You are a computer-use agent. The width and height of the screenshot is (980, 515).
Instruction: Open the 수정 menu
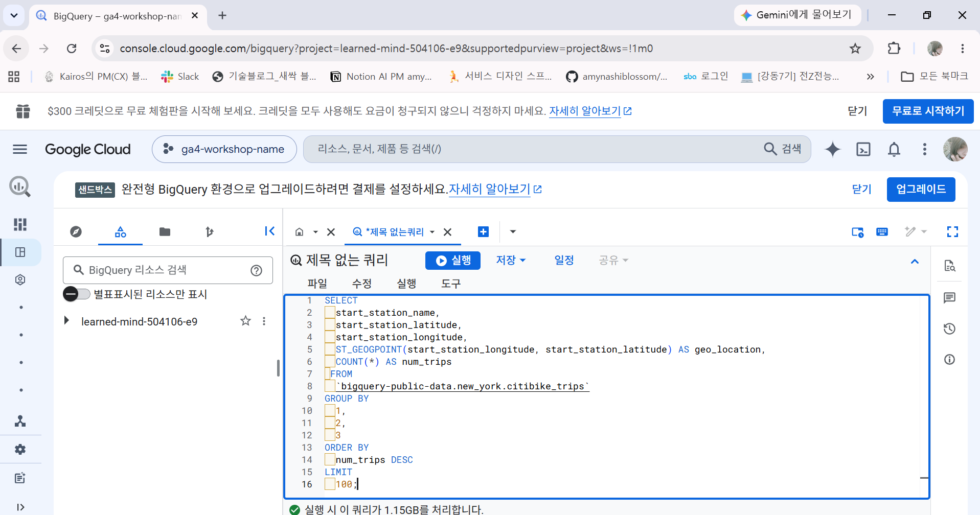point(361,284)
